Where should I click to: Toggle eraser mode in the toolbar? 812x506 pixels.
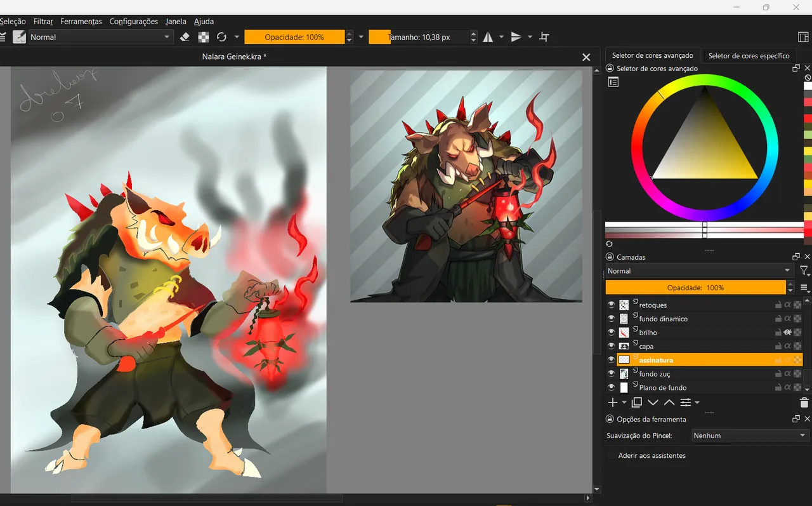[185, 37]
